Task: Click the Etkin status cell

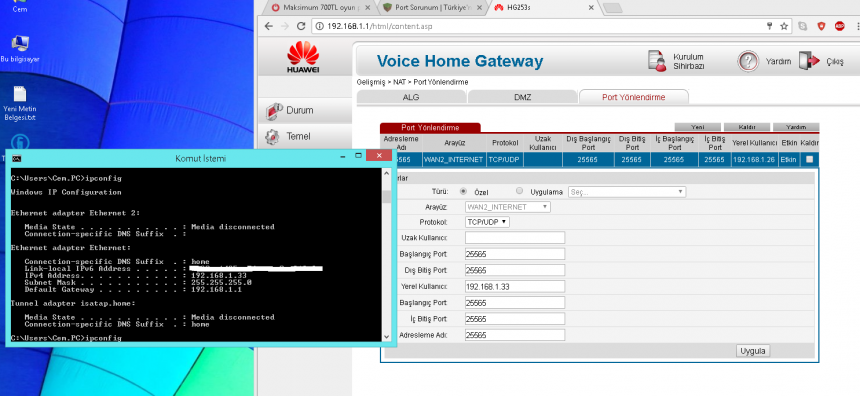Action: [788, 160]
